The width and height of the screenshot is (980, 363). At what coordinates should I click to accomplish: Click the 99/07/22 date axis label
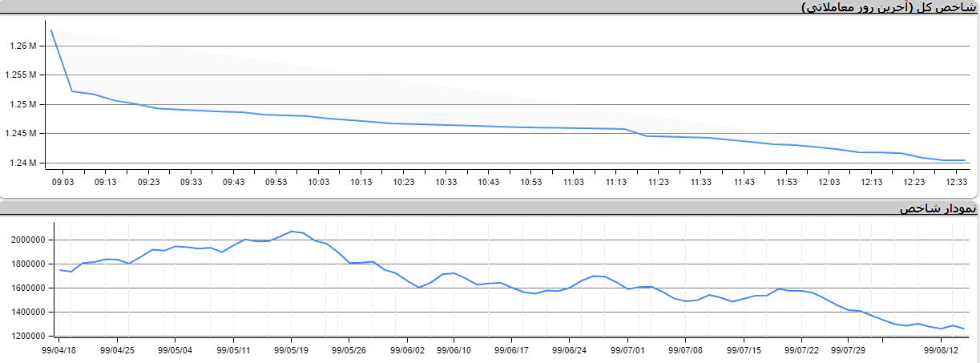coord(801,350)
